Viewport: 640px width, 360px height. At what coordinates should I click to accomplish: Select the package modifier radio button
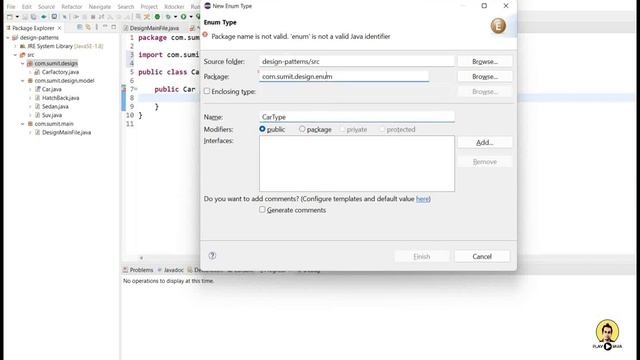click(302, 129)
